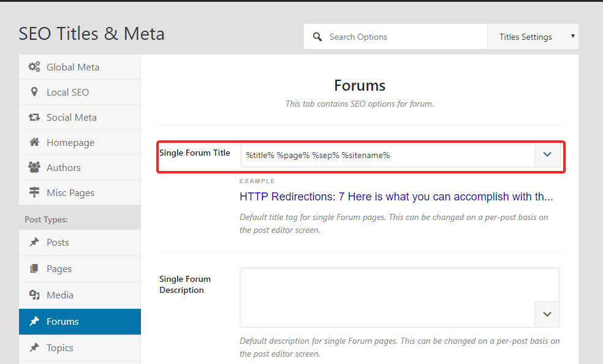The height and width of the screenshot is (364, 603).
Task: Click the magnifier icon in search box
Action: pos(317,37)
